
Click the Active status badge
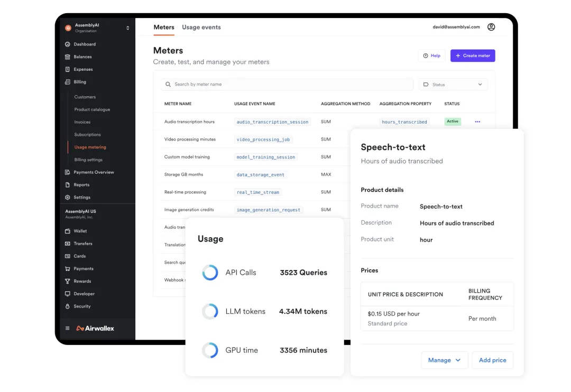coord(453,122)
